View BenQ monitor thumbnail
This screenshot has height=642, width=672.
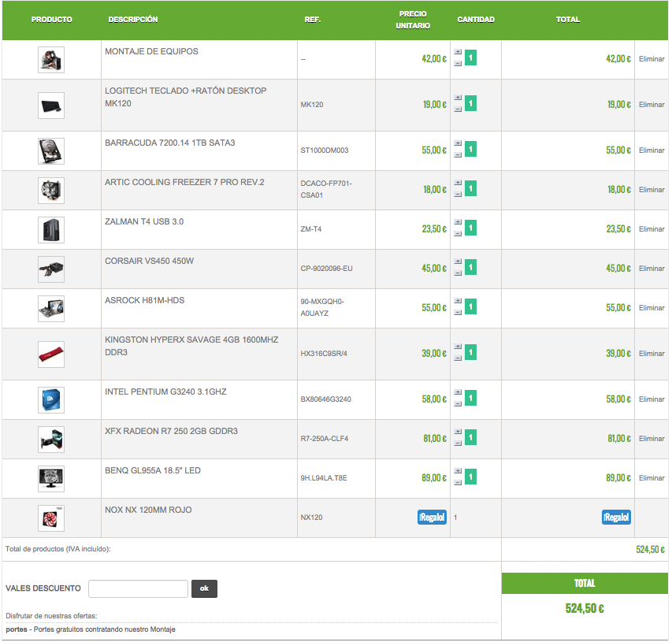tap(51, 479)
